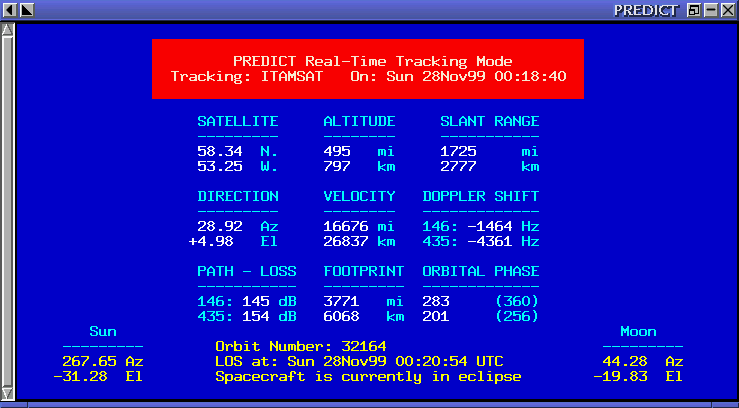The image size is (739, 408).
Task: Click the scrollbar up arrow on left edge
Action: tap(8, 29)
